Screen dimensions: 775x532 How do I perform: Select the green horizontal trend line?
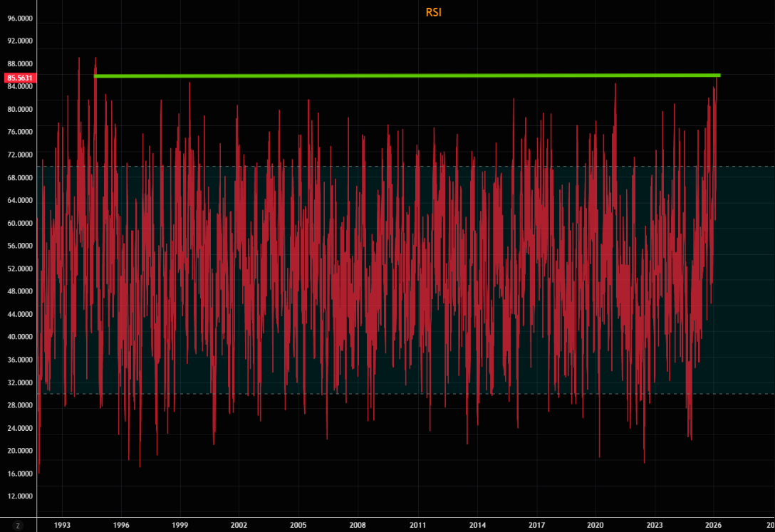click(x=406, y=75)
